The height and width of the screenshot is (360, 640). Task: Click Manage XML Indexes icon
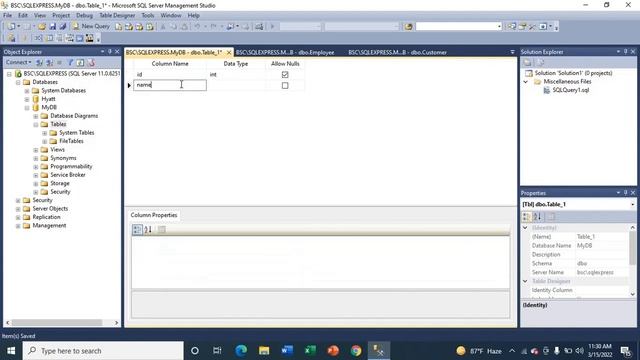(69, 38)
